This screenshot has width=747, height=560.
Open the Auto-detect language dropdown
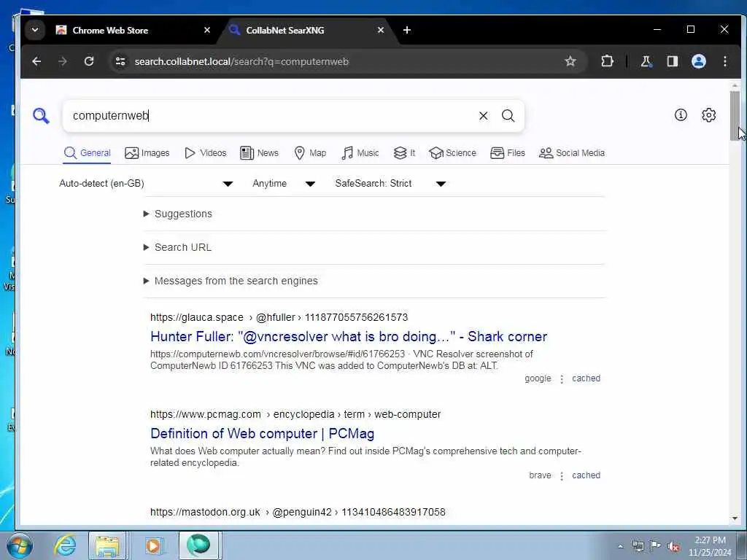[146, 183]
